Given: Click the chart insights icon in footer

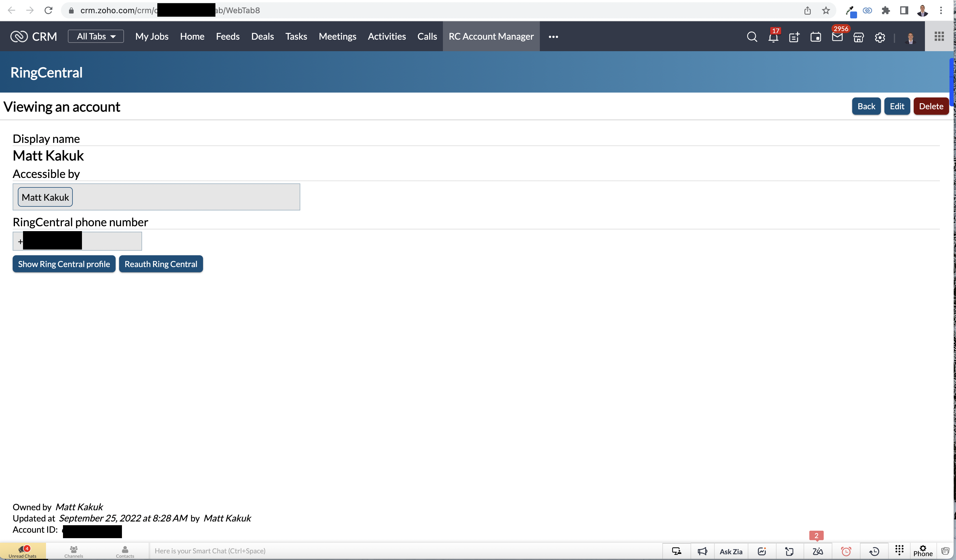Looking at the screenshot, I should point(762,551).
